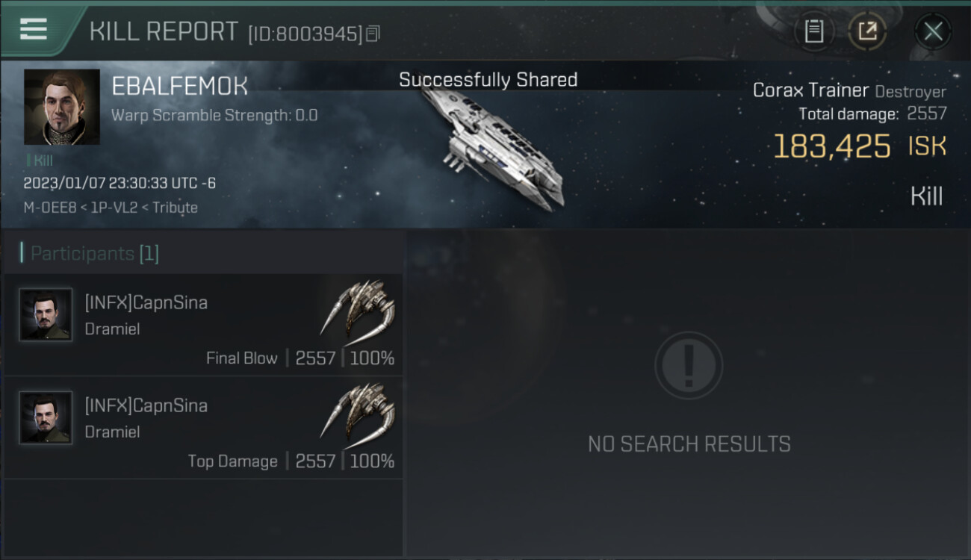971x560 pixels.
Task: Close the kill report window
Action: click(x=933, y=31)
